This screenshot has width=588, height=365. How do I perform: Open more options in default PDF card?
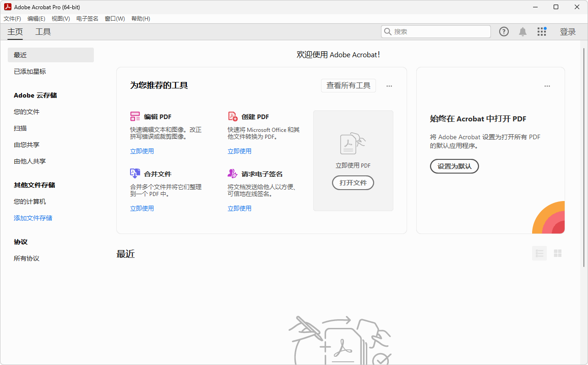coord(547,86)
